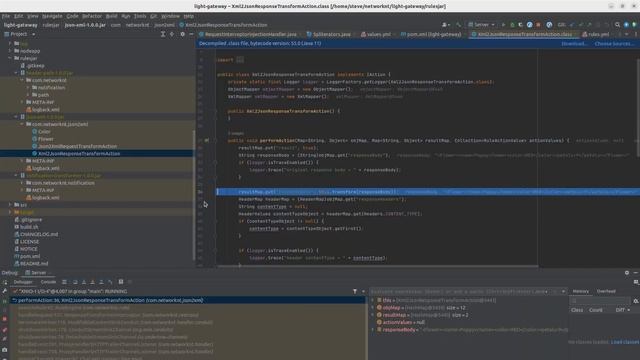Select the Flower class in project tree

(x=45, y=139)
